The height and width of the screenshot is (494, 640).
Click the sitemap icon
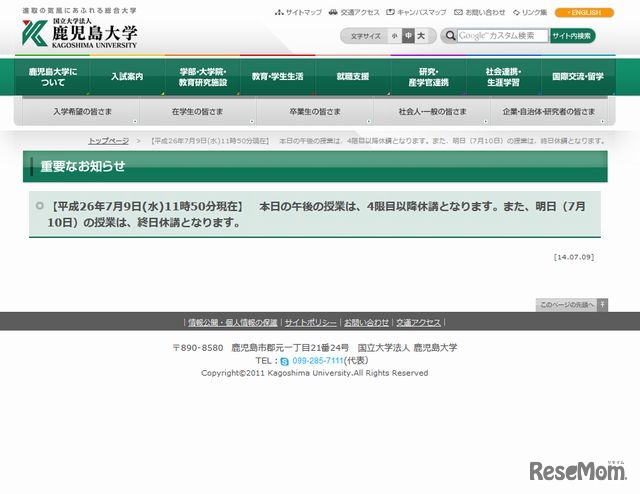pyautogui.click(x=279, y=12)
